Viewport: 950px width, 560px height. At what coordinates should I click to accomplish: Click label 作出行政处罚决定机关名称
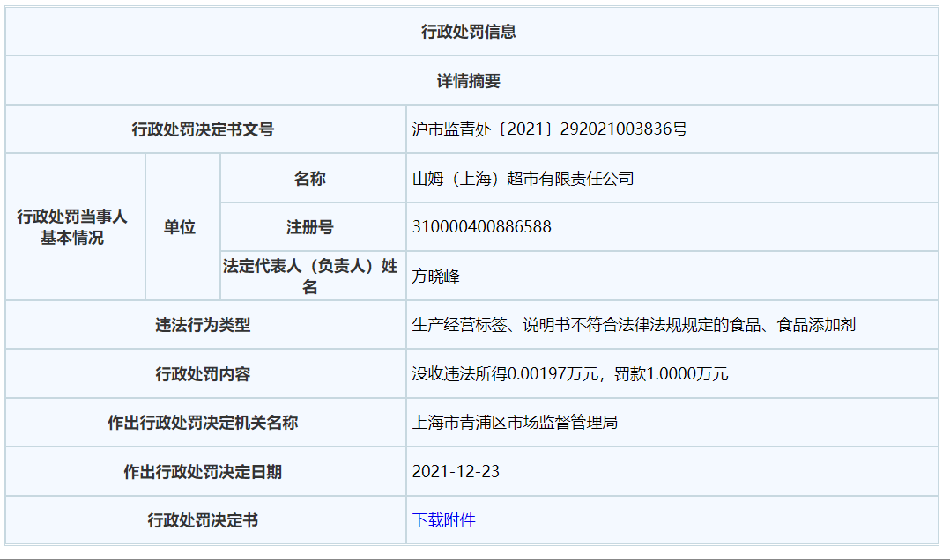point(203,423)
